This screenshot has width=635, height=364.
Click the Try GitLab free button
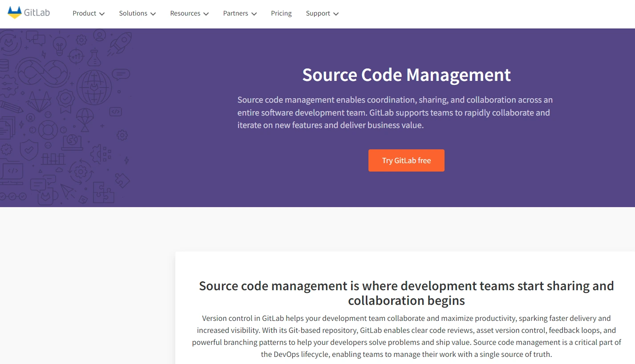tap(406, 160)
